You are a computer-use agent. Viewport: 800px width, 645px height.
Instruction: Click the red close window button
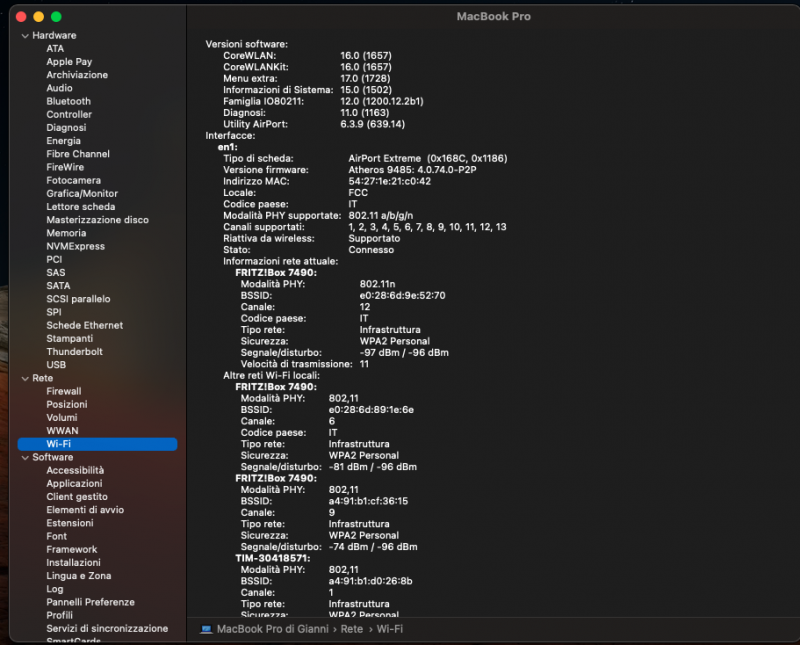(21, 17)
